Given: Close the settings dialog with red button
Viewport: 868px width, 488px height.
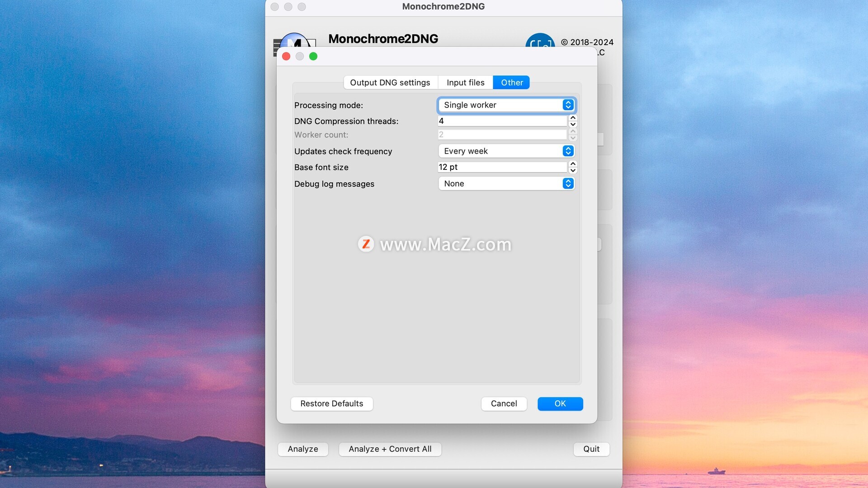Looking at the screenshot, I should coord(286,56).
